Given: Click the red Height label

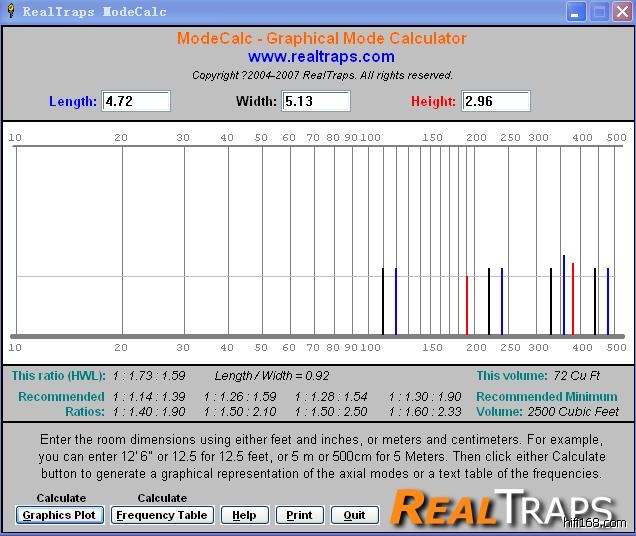Looking at the screenshot, I should pyautogui.click(x=433, y=102).
